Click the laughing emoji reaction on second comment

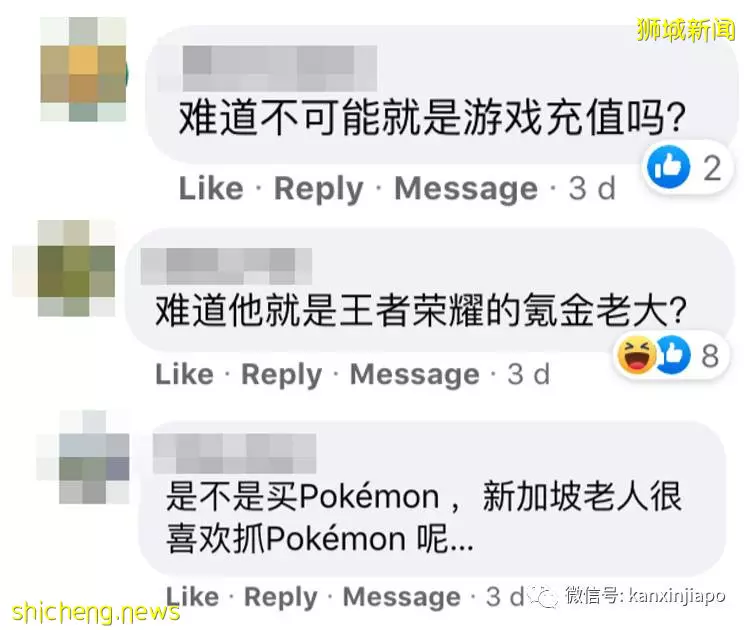click(637, 354)
